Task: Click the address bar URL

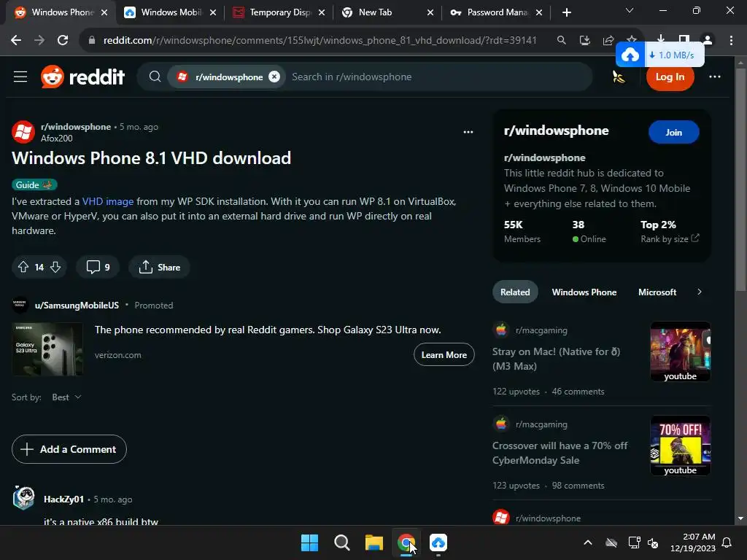Action: [320, 40]
